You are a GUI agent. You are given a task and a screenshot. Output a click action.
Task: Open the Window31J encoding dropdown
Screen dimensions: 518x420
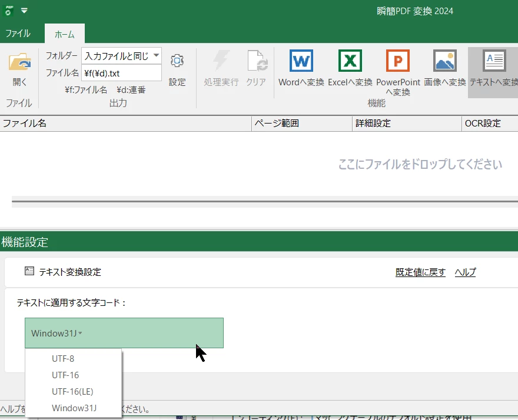pos(124,333)
